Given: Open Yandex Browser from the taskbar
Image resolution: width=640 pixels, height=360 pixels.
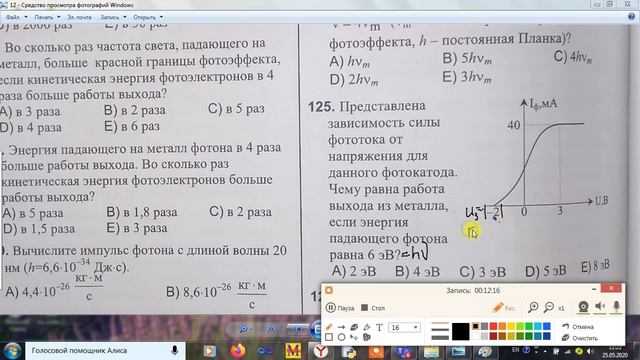Looking at the screenshot, I should pos(321,351).
